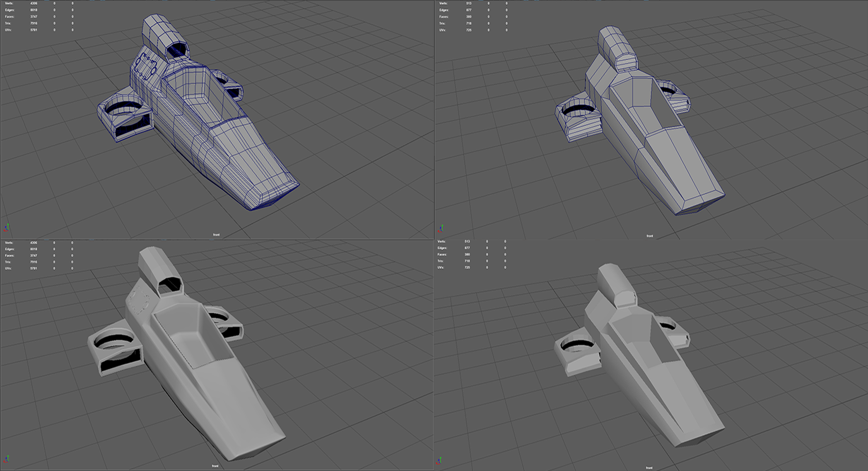The width and height of the screenshot is (868, 471).
Task: Click the axis gizmo in bottom-left viewport
Action: [x=6, y=460]
